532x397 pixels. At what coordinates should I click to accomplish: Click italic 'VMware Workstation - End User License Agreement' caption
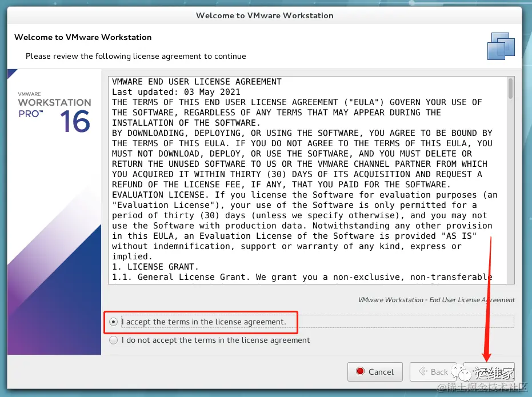[x=437, y=300]
